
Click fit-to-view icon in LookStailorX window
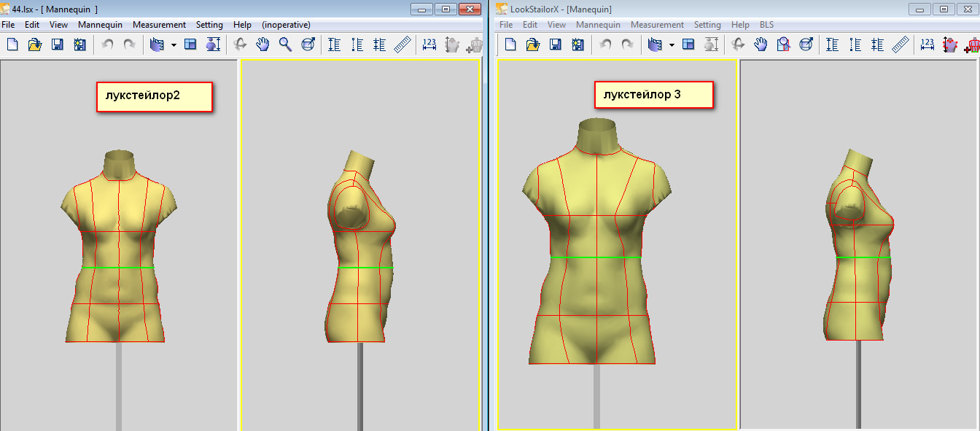point(806,44)
